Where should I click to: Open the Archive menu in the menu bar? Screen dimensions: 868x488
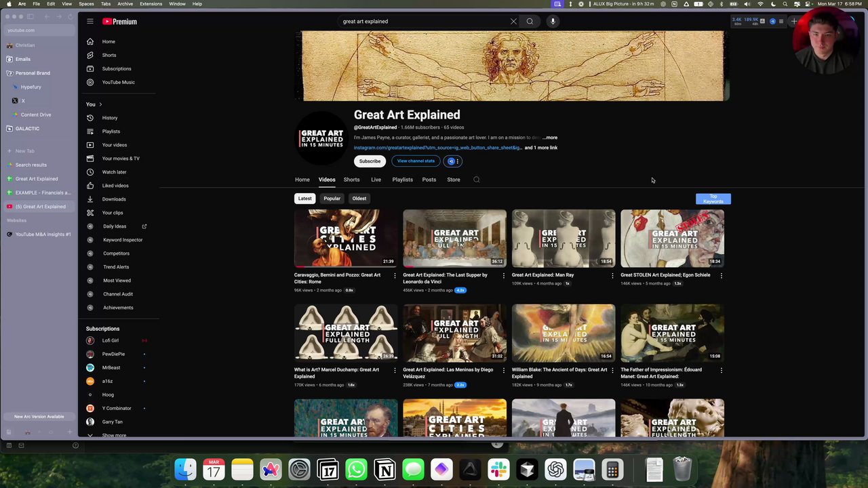(x=125, y=4)
